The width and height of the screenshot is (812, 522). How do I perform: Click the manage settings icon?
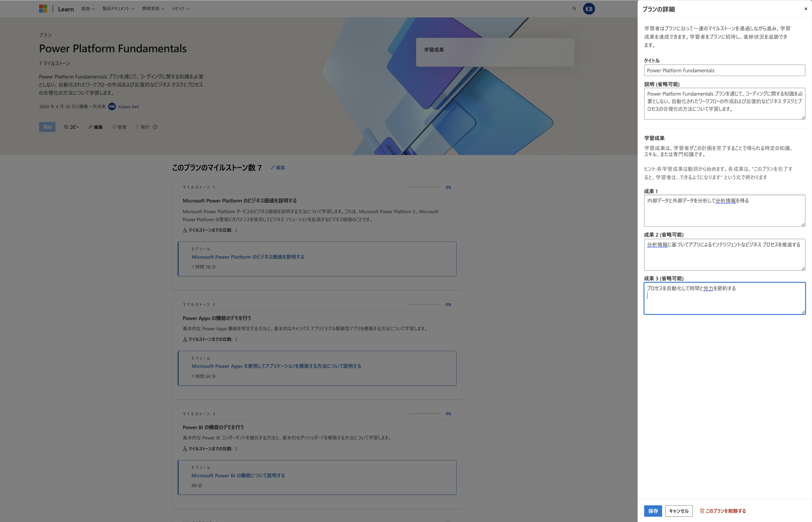114,127
